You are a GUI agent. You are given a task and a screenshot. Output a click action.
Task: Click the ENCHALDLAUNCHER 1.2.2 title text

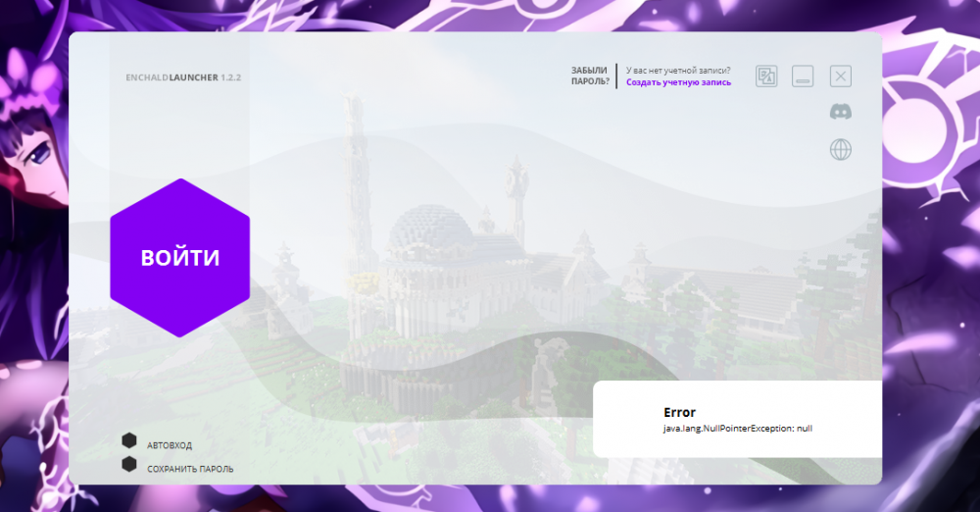[183, 77]
